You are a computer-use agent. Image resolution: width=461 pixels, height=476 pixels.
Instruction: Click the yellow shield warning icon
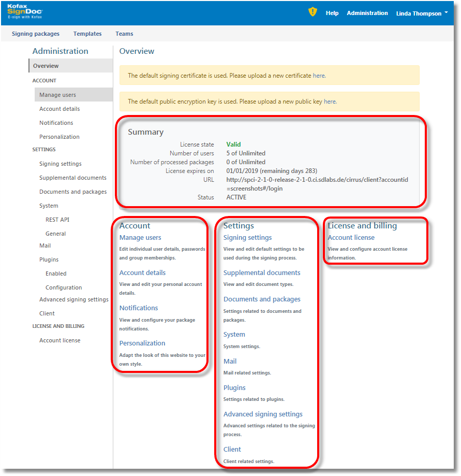pos(313,12)
